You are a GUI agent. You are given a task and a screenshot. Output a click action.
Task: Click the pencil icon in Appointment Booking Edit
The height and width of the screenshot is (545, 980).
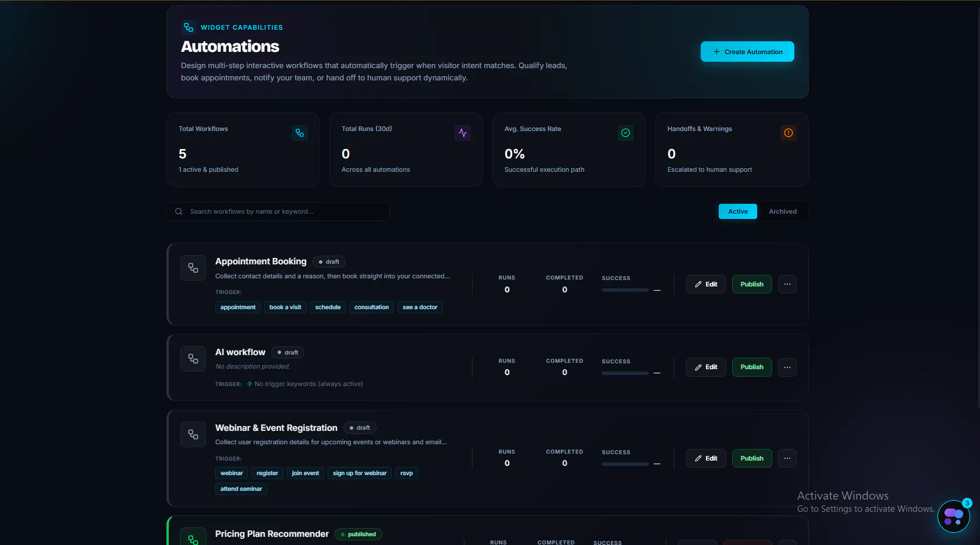point(698,284)
